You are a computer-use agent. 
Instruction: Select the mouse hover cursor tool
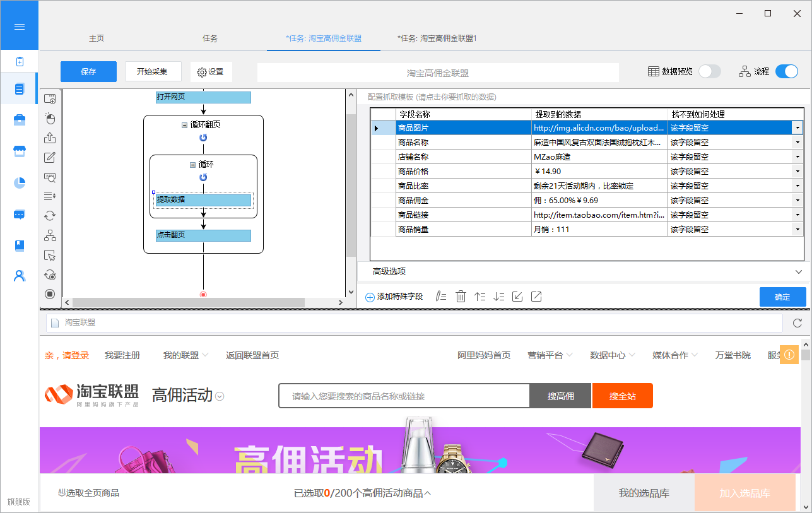tap(50, 256)
